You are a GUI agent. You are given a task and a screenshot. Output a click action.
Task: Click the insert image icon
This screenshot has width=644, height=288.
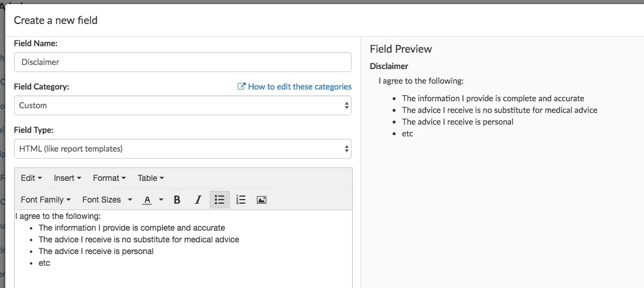[x=261, y=200]
